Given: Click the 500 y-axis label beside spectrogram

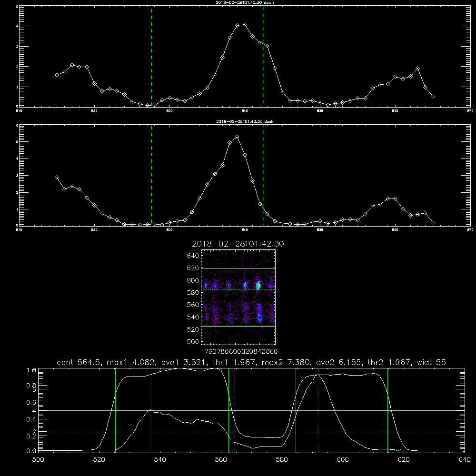Looking at the screenshot, I should [193, 342].
